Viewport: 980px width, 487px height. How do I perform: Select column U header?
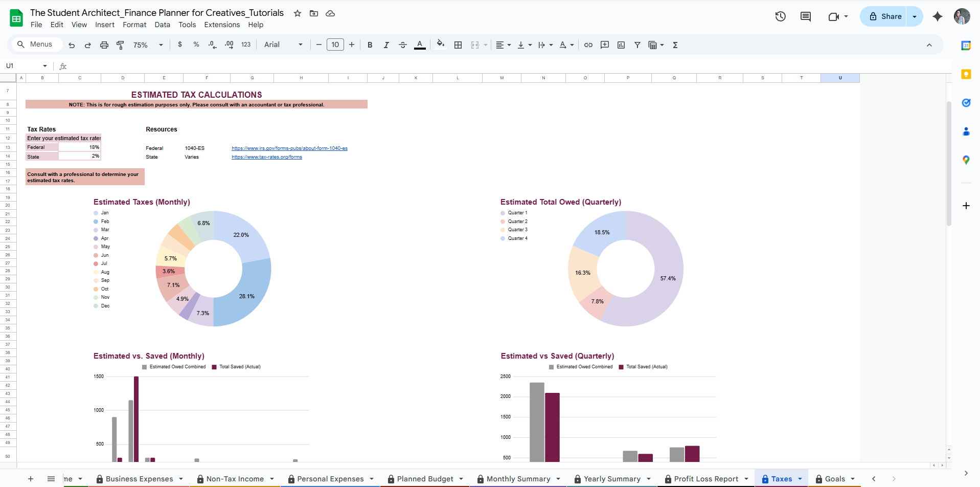click(840, 78)
